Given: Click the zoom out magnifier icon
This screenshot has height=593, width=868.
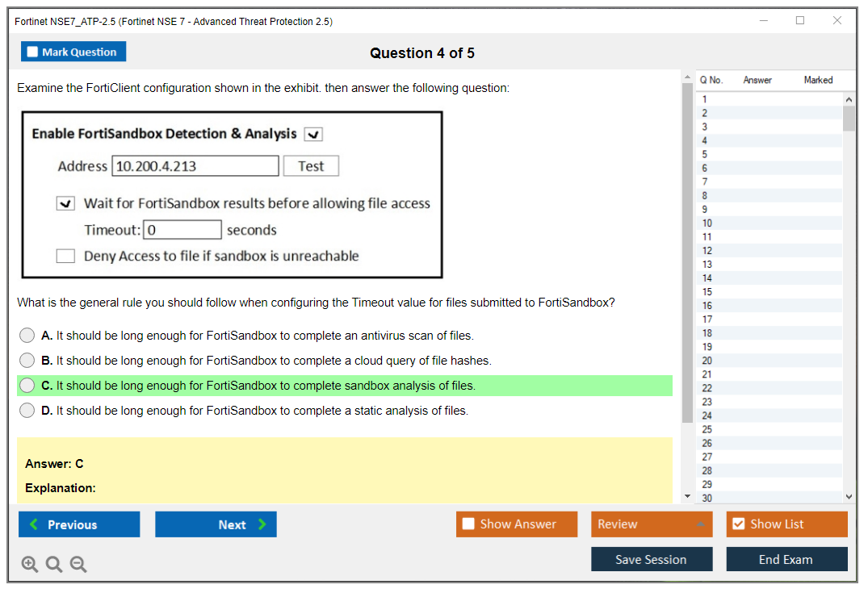Looking at the screenshot, I should [78, 565].
